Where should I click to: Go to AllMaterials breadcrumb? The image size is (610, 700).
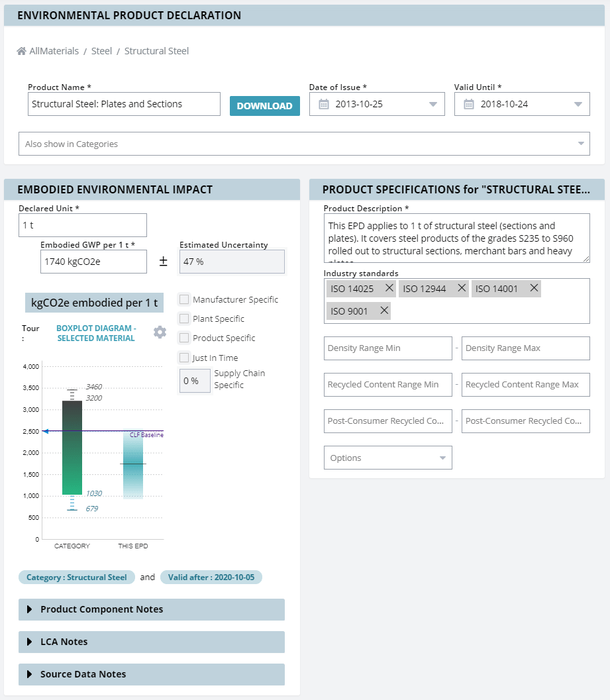point(54,51)
